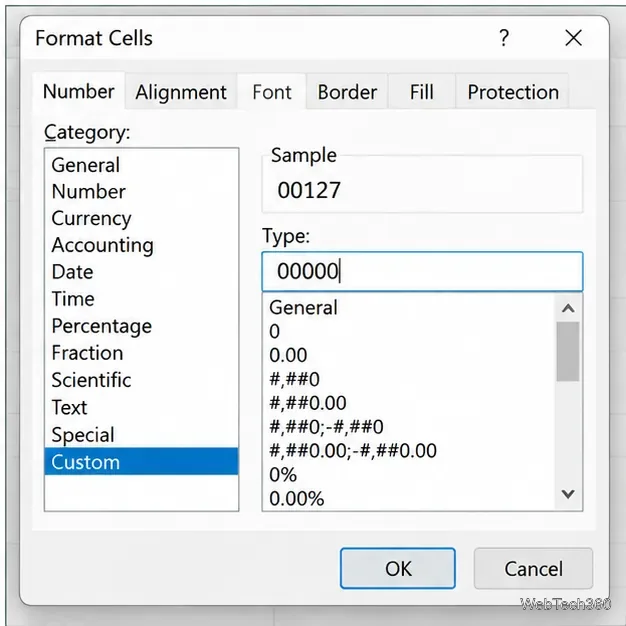Image resolution: width=626 pixels, height=626 pixels.
Task: Click the Cancel button
Action: click(533, 569)
